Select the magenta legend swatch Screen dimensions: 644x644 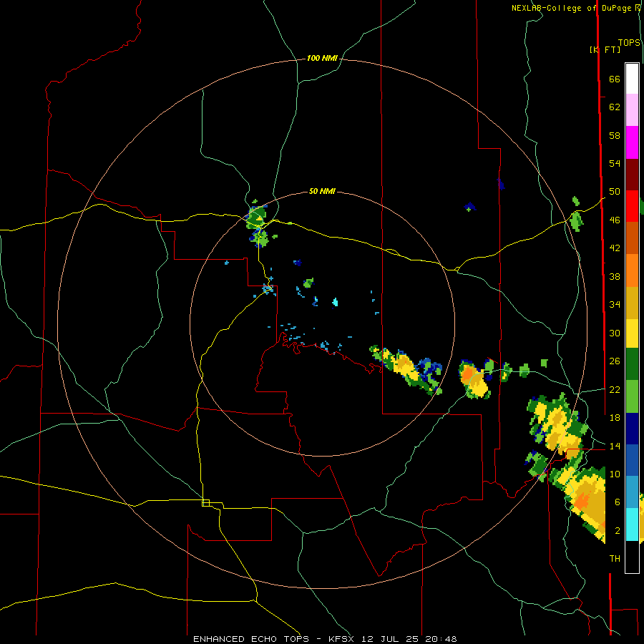point(632,142)
